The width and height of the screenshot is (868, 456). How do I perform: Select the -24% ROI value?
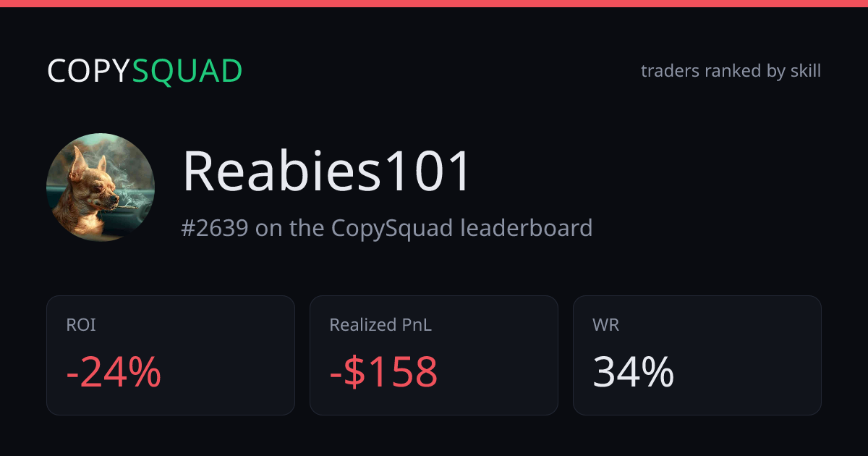click(x=114, y=372)
